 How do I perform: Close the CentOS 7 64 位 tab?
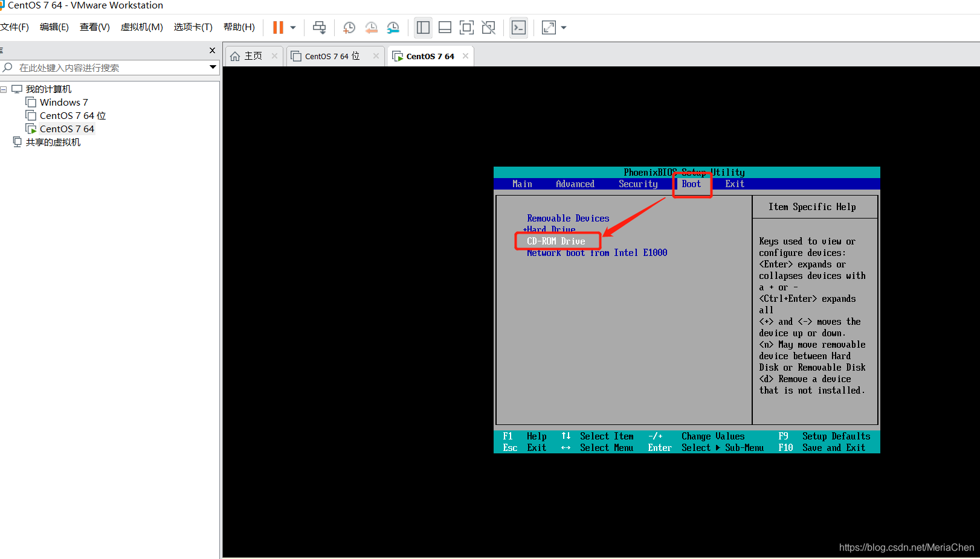376,56
